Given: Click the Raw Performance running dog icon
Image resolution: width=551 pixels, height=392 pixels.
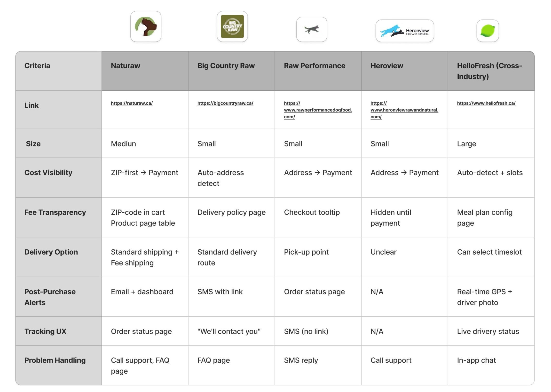Looking at the screenshot, I should pos(312,29).
